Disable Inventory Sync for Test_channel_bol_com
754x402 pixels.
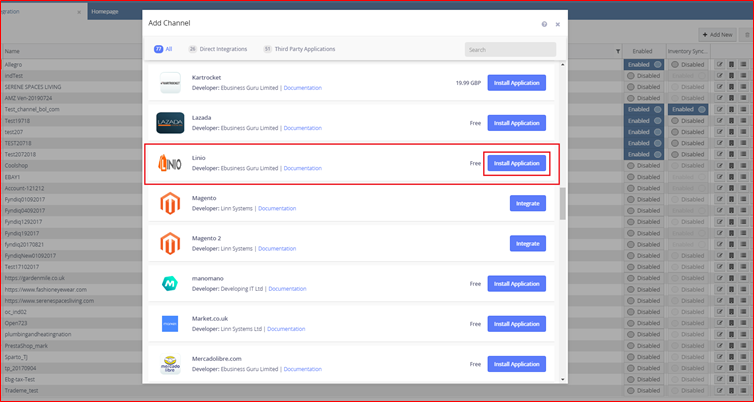click(688, 109)
